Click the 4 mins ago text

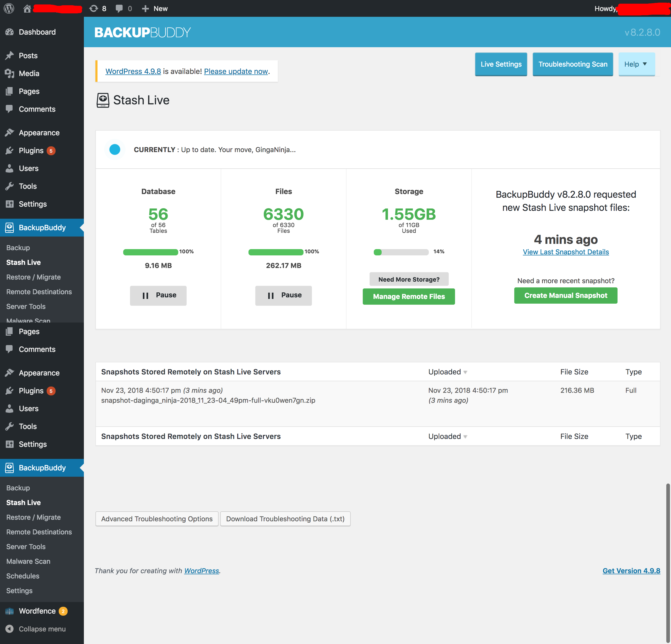(x=566, y=239)
